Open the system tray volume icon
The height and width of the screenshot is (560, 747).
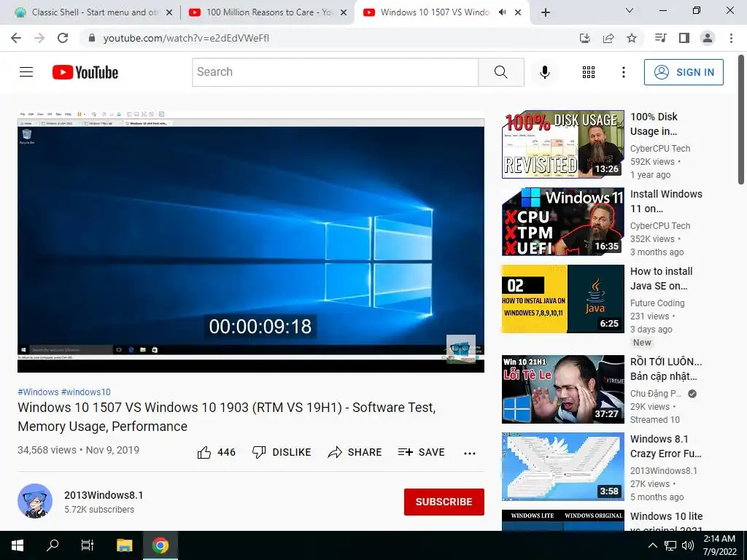coord(687,545)
